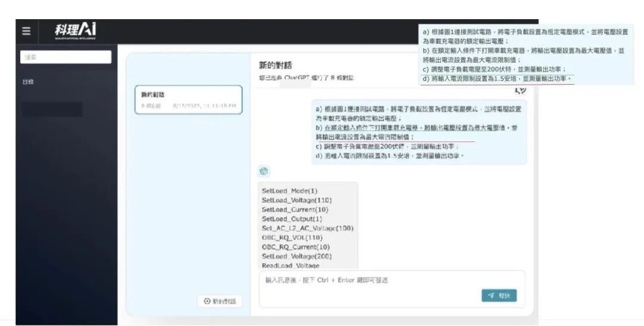Select the darkened sidebar entry below 目錄
Viewport: 644px width, 326px height.
point(52,109)
